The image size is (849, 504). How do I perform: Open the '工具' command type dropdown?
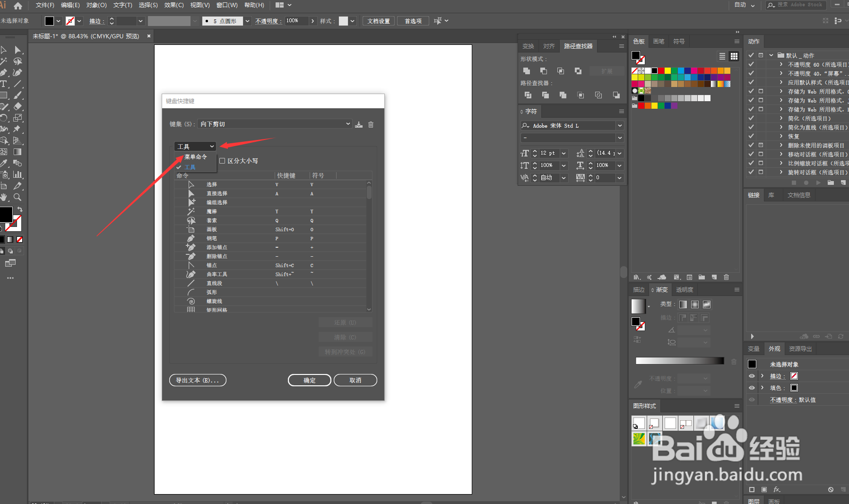195,147
